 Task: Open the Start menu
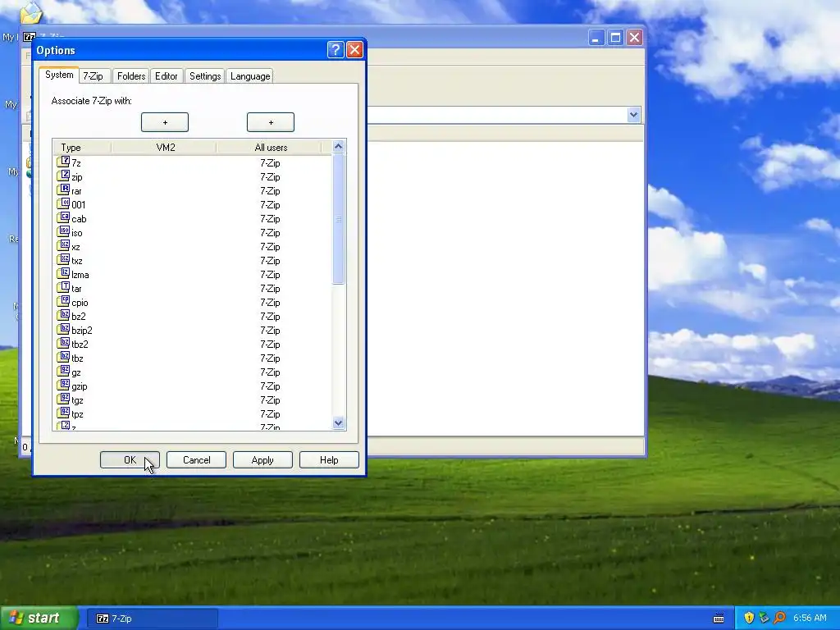(39, 618)
